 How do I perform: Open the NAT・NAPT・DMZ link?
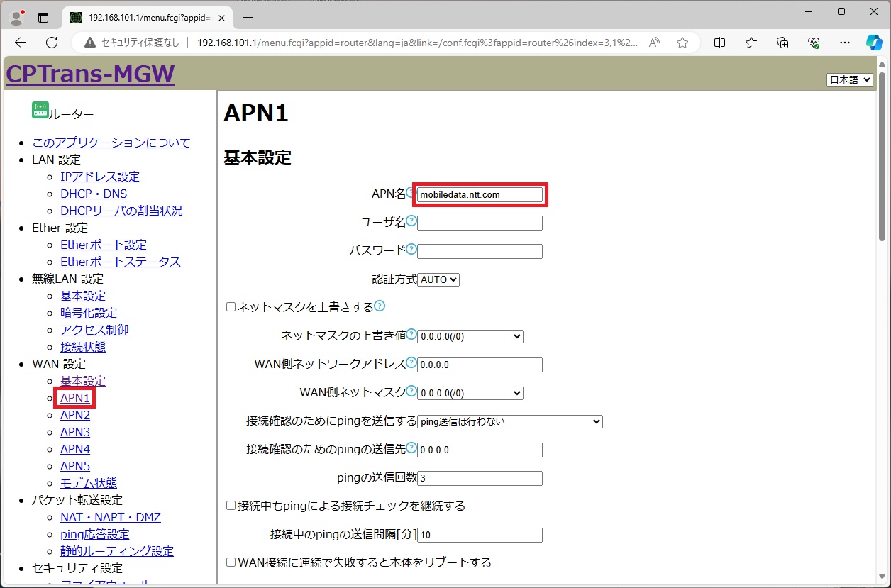[x=111, y=517]
